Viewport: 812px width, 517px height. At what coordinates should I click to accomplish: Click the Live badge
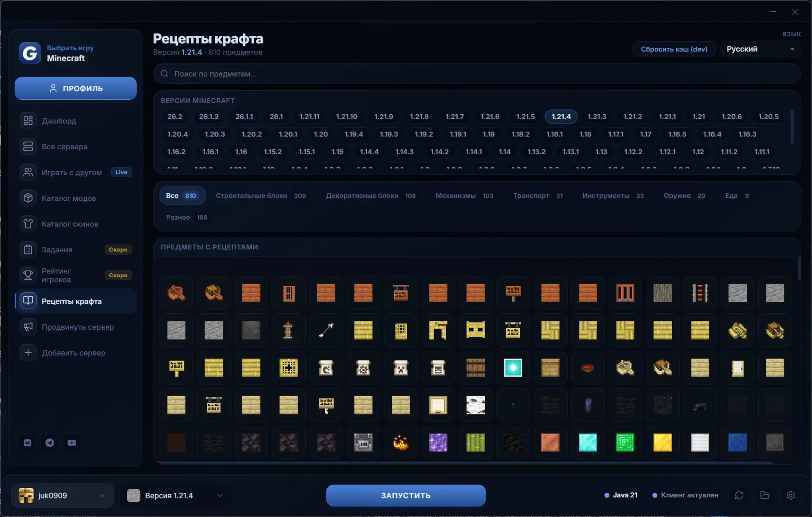pos(121,172)
